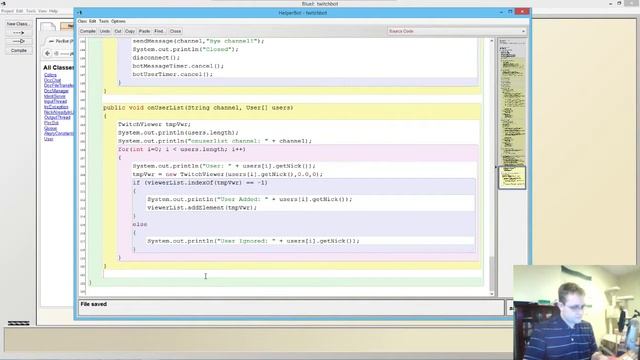Click the onUserList method signature line
Screen dimensions: 640x360
coord(198,108)
